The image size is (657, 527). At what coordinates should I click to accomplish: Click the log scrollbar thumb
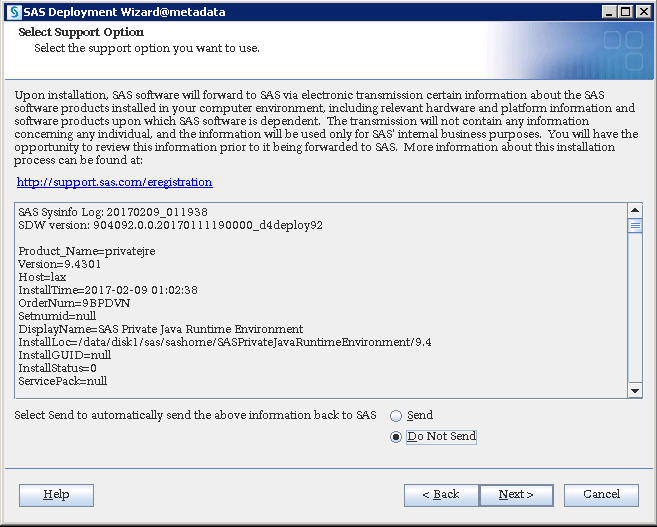635,225
